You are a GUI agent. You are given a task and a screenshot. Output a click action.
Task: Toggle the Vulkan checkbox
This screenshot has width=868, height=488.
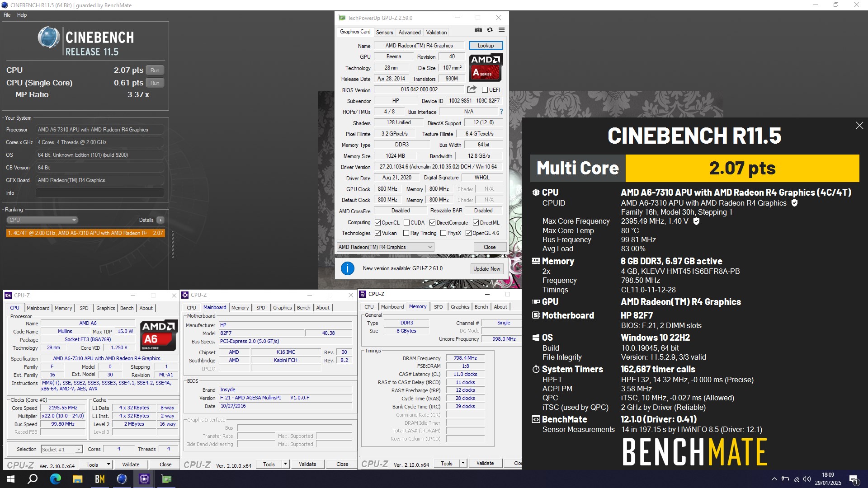pos(378,233)
